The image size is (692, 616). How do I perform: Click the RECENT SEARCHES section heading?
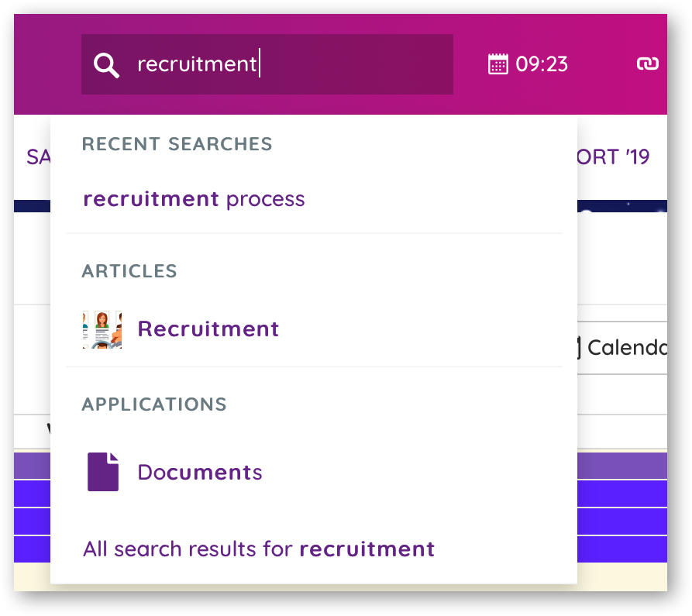click(x=177, y=144)
